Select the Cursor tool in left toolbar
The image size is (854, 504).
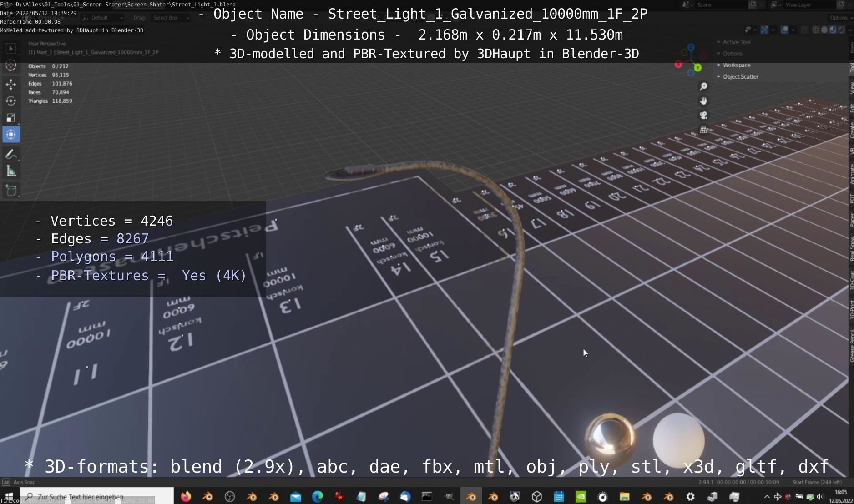11,66
